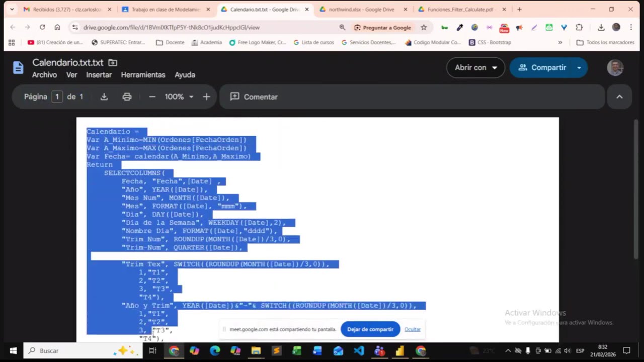Open File Explorer from taskbar

coord(256,350)
